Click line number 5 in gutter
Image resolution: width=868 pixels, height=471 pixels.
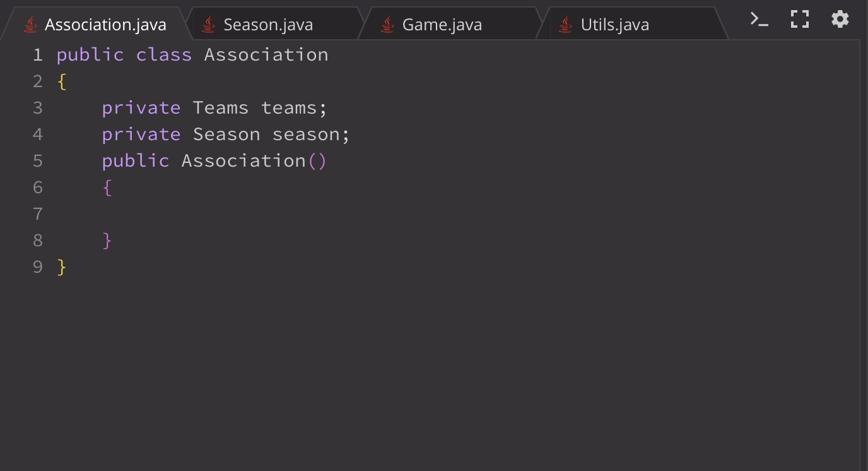click(38, 161)
